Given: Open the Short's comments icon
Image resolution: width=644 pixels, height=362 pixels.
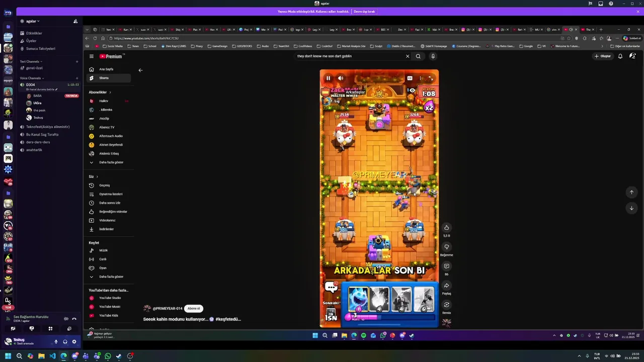Looking at the screenshot, I should [x=446, y=266].
